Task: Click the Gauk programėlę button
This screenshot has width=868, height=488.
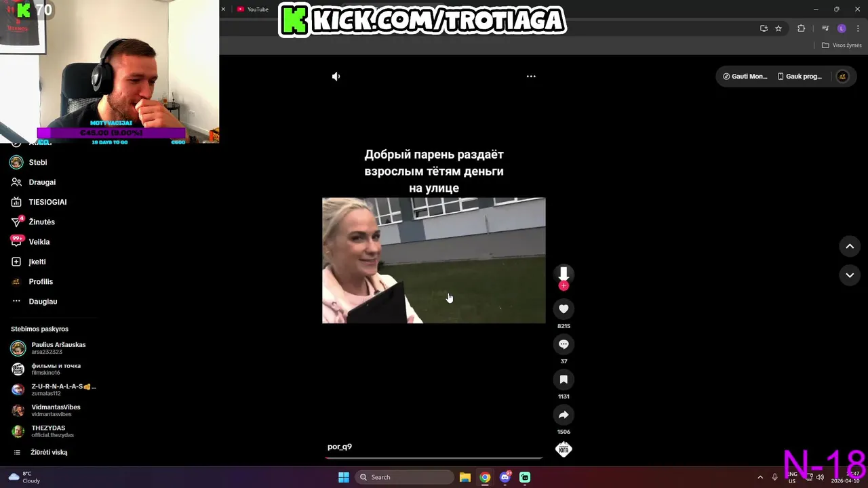Action: click(x=800, y=77)
